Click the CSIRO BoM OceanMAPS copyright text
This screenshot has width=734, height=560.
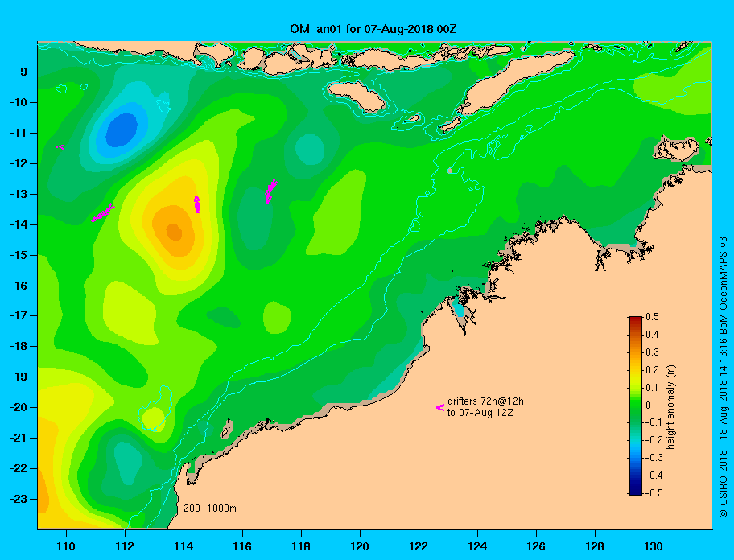pos(724,377)
